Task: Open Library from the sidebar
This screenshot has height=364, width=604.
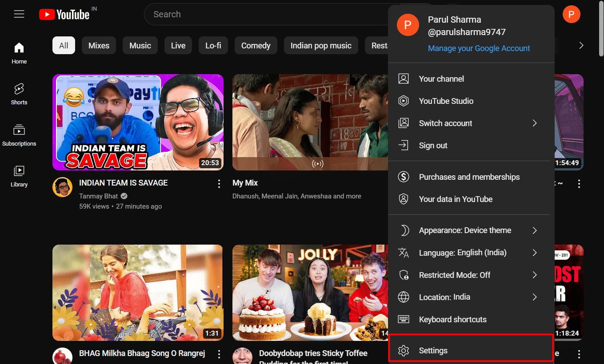Action: click(x=19, y=176)
